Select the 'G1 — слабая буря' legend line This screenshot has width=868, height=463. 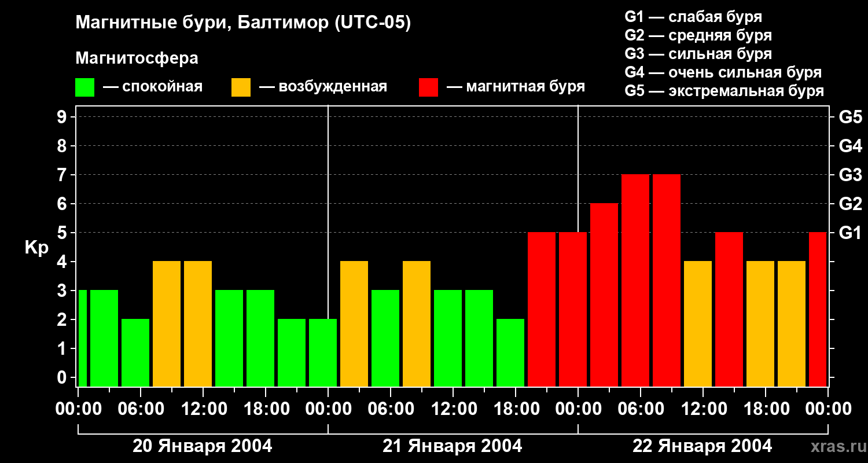(693, 17)
